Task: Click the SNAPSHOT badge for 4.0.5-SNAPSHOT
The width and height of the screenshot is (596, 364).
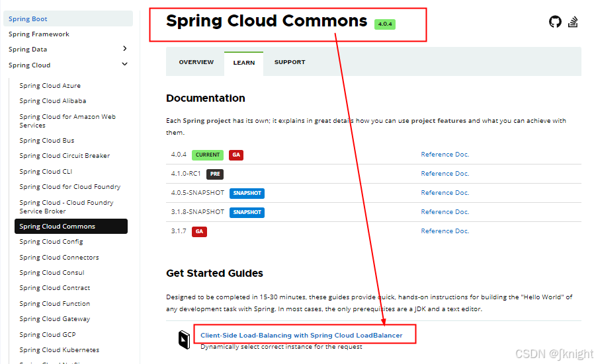Action: 247,193
